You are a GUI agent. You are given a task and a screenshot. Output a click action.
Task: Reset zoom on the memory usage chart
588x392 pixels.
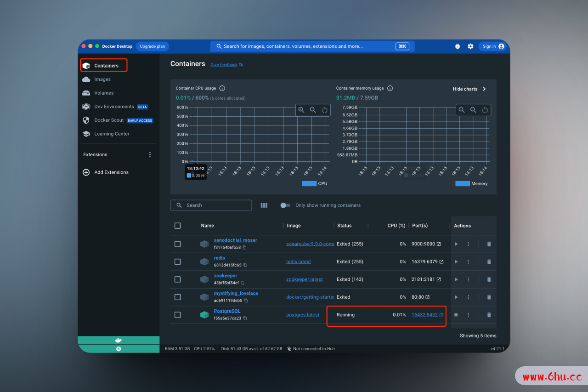(x=485, y=110)
